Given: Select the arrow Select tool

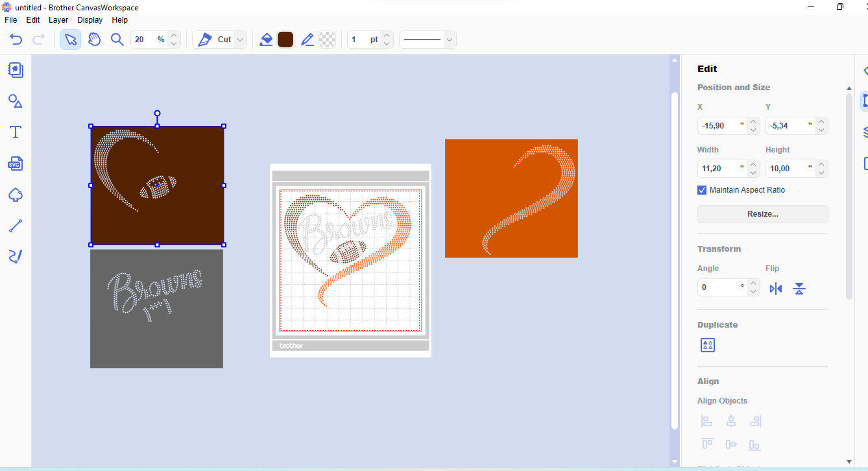Looking at the screenshot, I should [71, 40].
